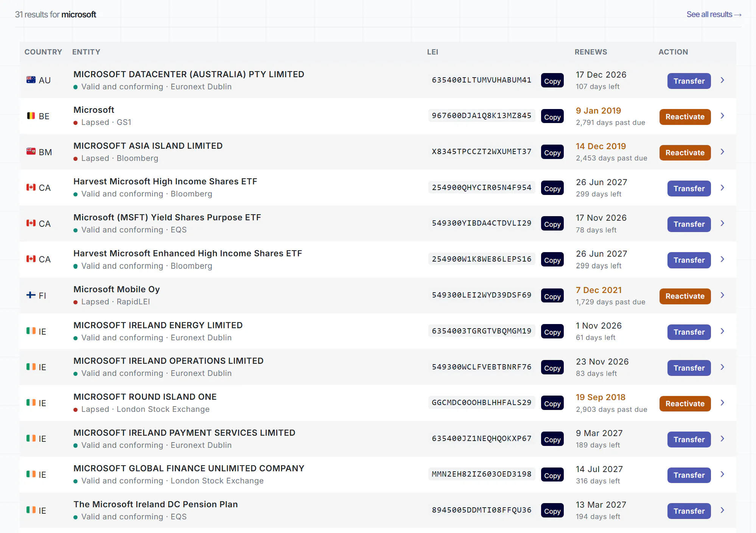Viewport: 756px width, 533px height.
Task: Expand row chevron for Microsoft Datacenter Australia
Action: click(x=722, y=80)
